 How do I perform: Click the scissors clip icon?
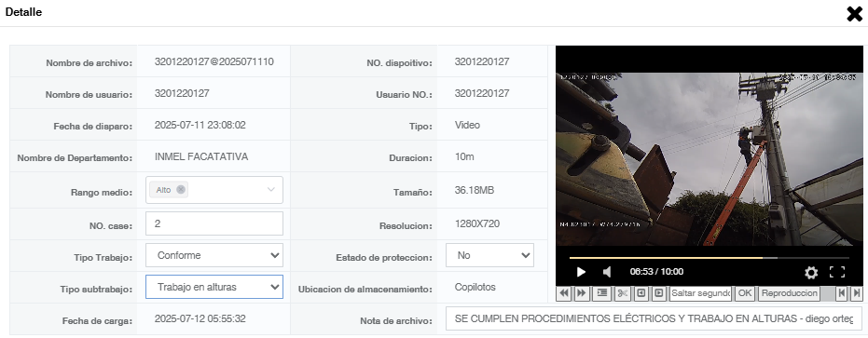coord(622,293)
